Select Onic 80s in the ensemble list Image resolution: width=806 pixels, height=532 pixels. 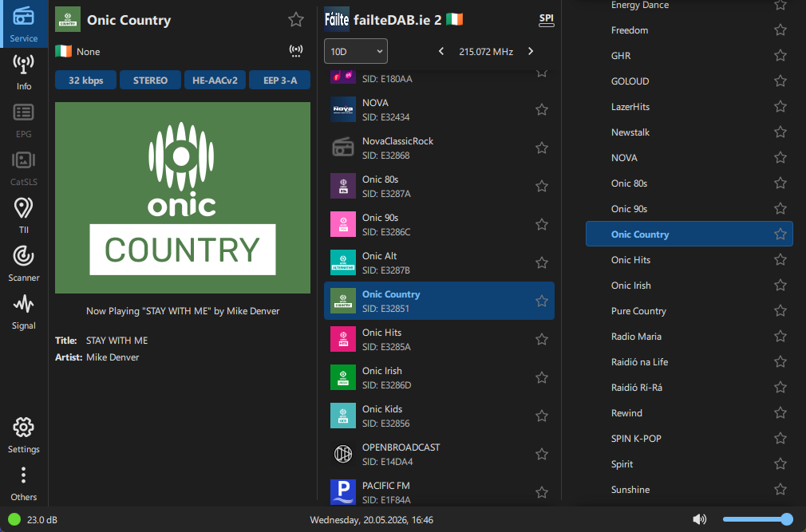point(439,186)
